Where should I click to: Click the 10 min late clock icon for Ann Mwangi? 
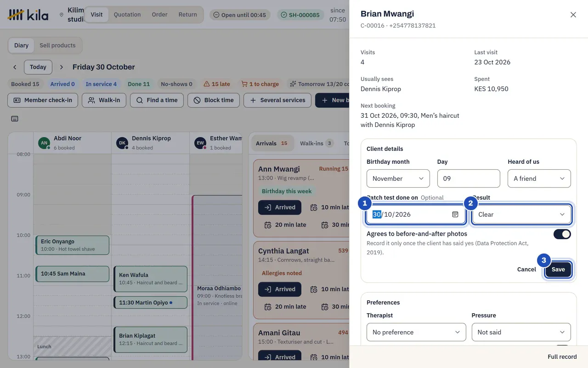pyautogui.click(x=314, y=207)
